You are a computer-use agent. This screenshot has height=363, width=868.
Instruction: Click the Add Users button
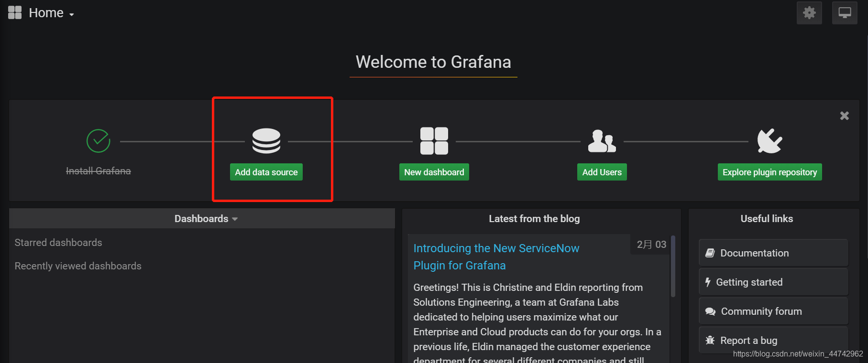[x=602, y=172]
